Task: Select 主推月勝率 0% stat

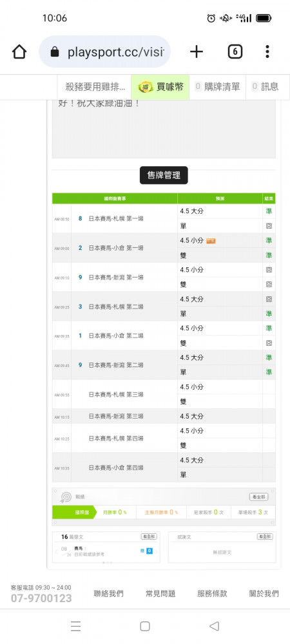Action: (161, 512)
